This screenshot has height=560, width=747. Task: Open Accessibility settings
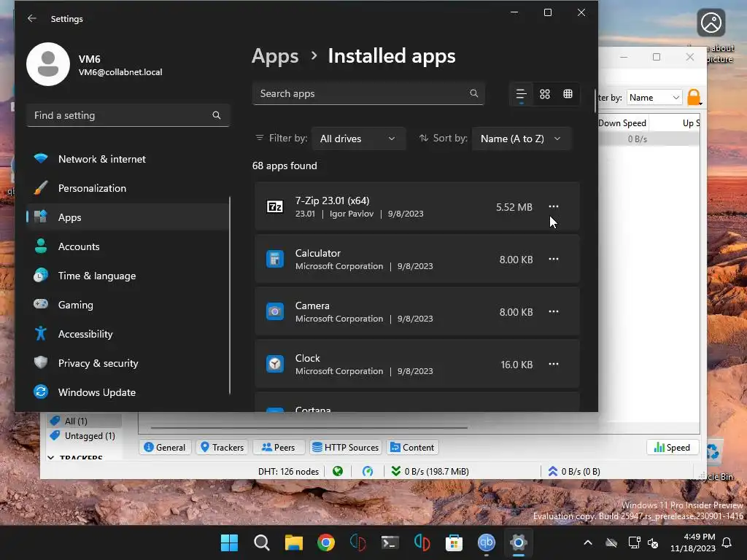coord(128,334)
